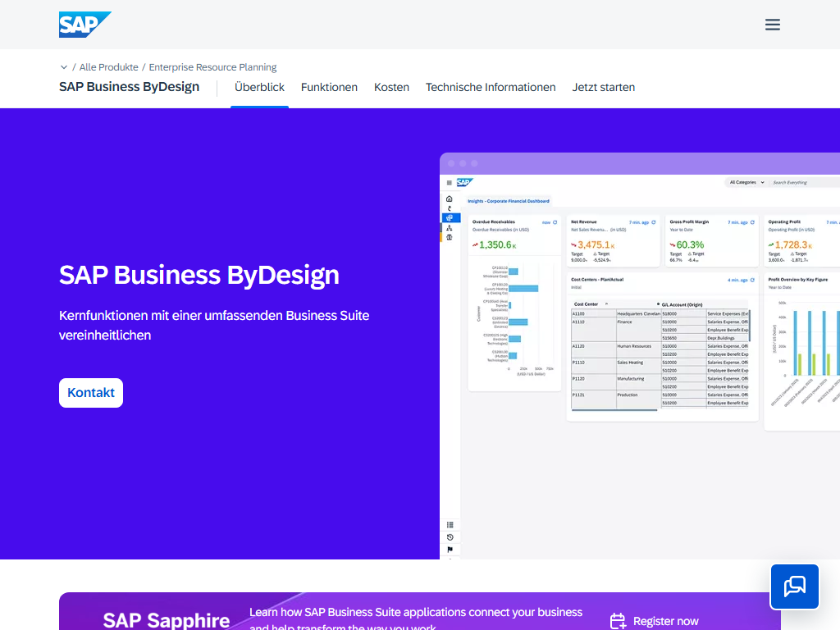Select the Jetzt starten tab
The height and width of the screenshot is (630, 840).
pyautogui.click(x=603, y=87)
